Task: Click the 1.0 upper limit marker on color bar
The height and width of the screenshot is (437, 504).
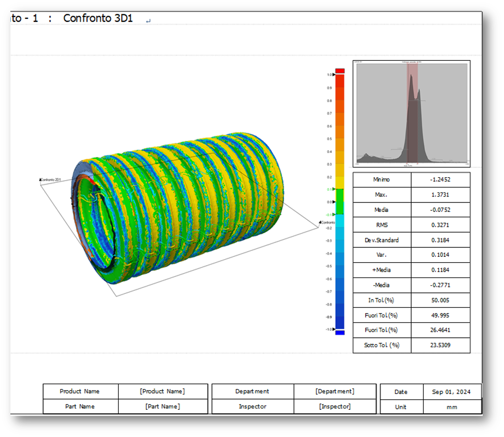Action: click(334, 75)
